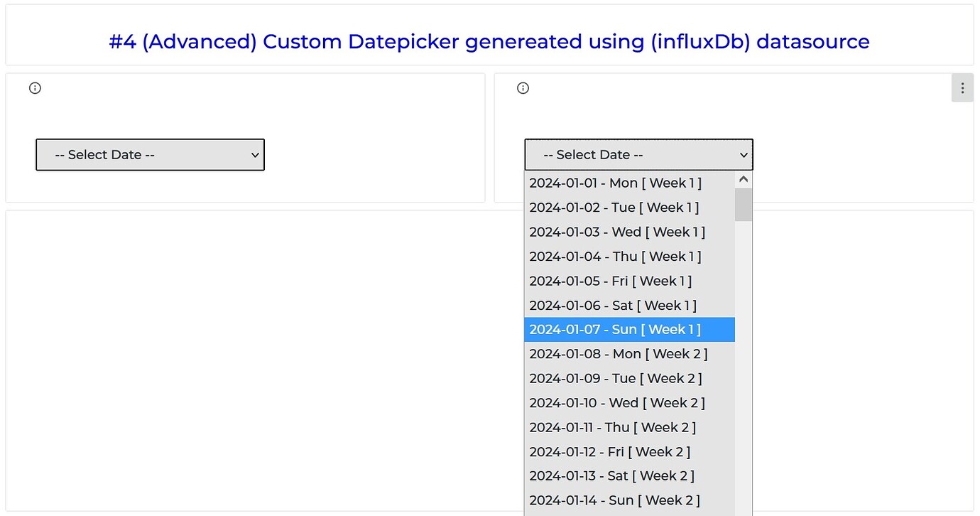
Task: Select '2024-01-08 - Mon [ Week 2 ]'
Action: click(618, 353)
